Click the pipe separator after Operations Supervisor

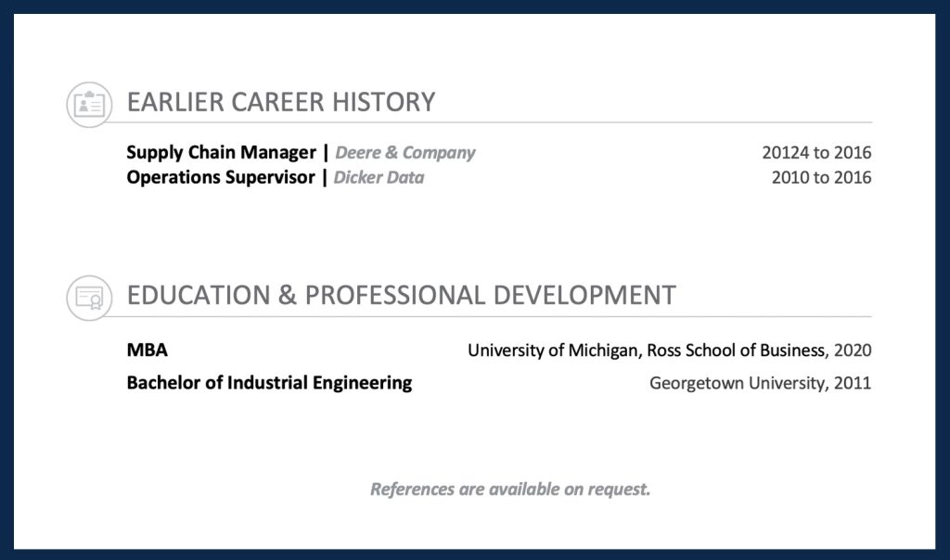[324, 177]
